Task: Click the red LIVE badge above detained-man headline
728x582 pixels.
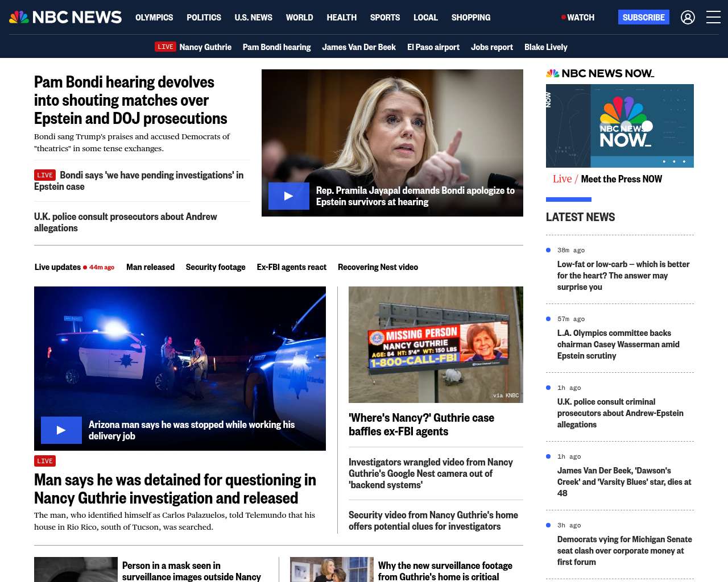Action: 45,461
